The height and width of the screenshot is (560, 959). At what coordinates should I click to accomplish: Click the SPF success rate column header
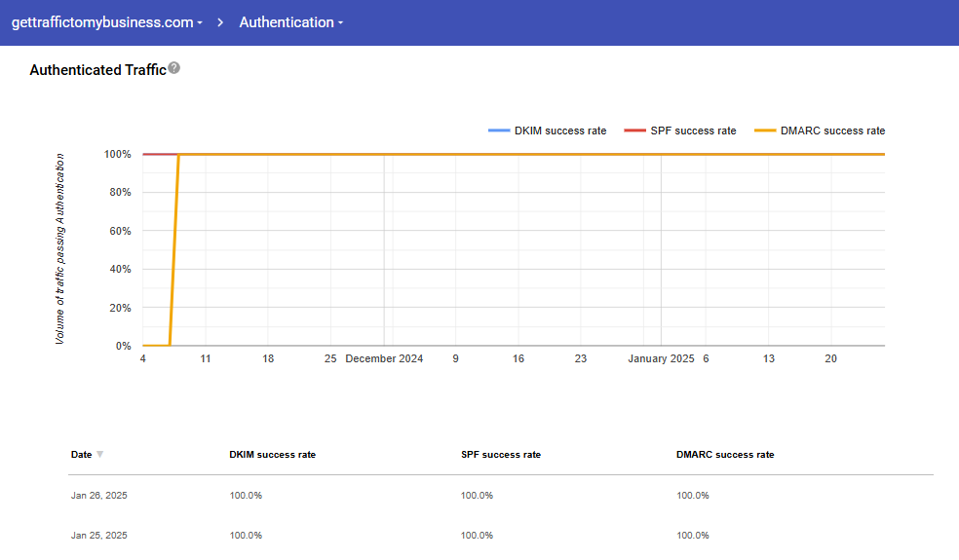500,455
